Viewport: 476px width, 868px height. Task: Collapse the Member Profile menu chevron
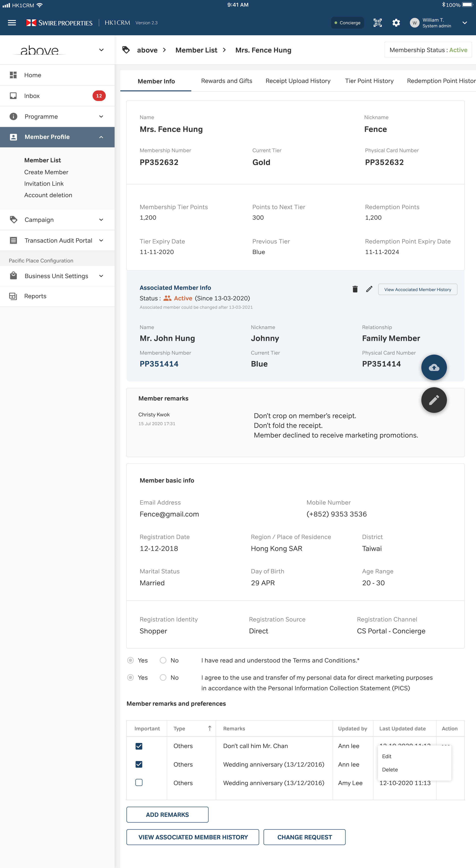click(101, 137)
